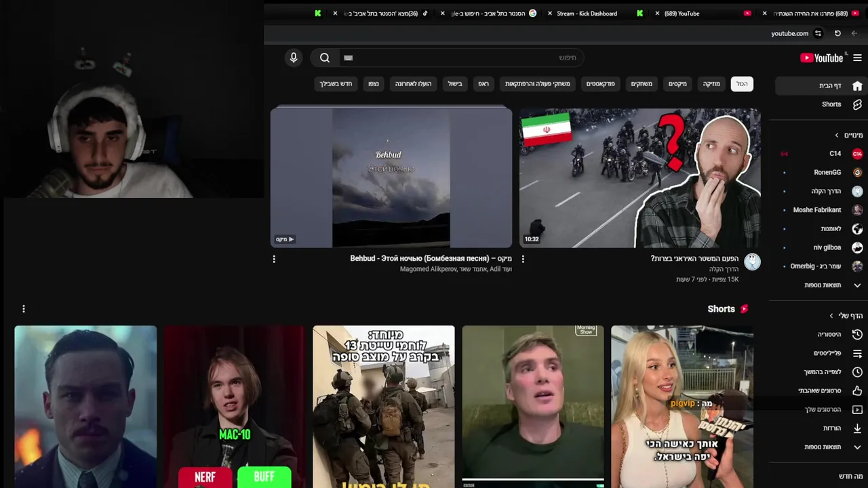
Task: Select the בישול filter chip
Action: click(x=455, y=84)
